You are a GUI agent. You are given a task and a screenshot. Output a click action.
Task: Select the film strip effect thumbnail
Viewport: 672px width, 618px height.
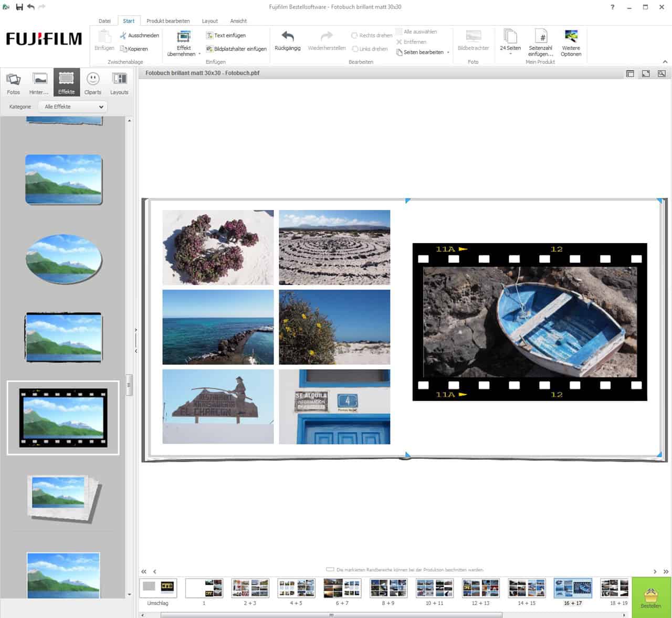tap(63, 418)
